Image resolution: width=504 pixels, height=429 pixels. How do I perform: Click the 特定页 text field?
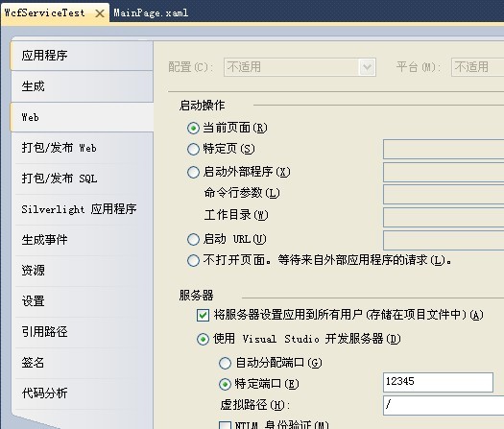click(444, 149)
